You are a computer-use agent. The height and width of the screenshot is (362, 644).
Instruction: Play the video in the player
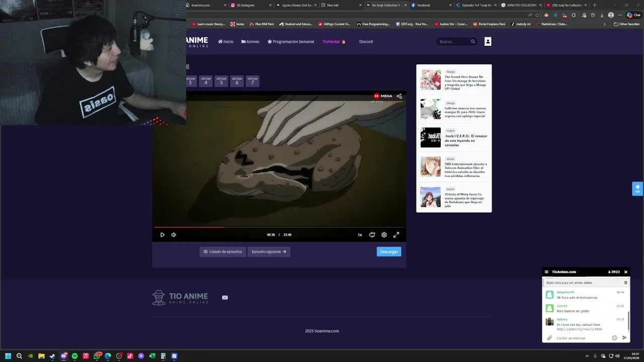(x=162, y=235)
